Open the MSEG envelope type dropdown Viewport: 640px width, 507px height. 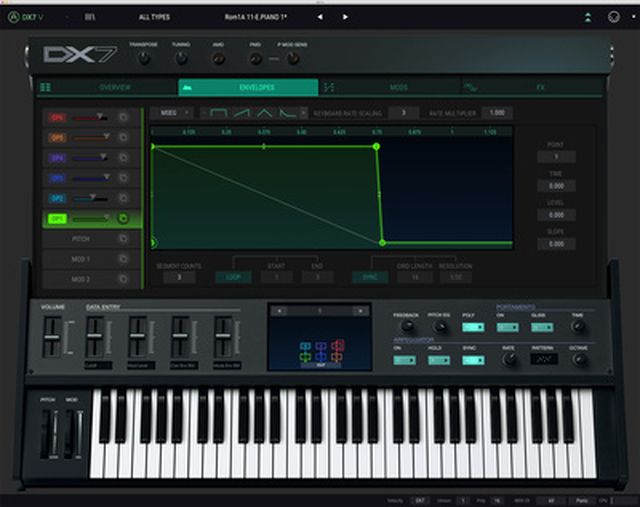tap(172, 113)
